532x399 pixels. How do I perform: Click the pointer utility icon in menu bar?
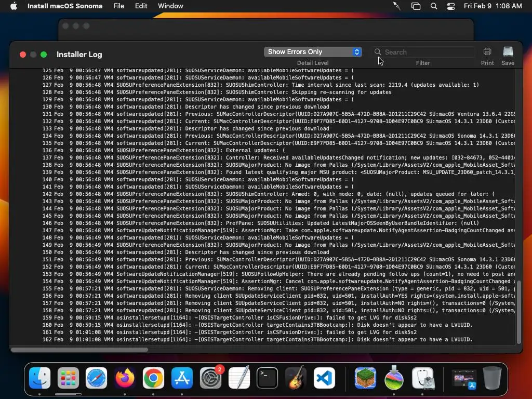coord(396,6)
